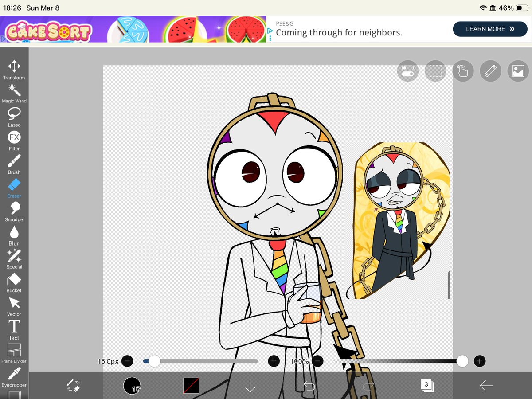Open the stabilizer hand gesture icon
532x399 pixels.
tap(463, 71)
